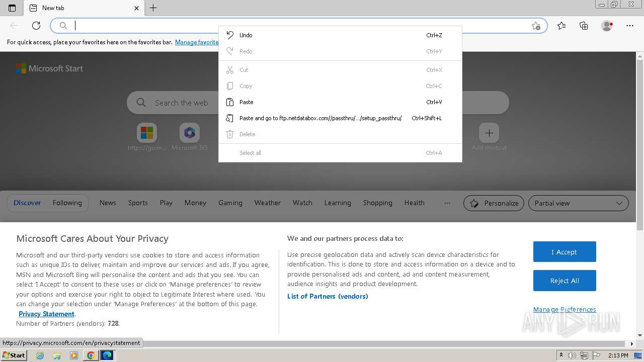Screen dimensions: 644x362
Task: Click the horizontal scrollbar right arrow
Action: click(x=632, y=344)
